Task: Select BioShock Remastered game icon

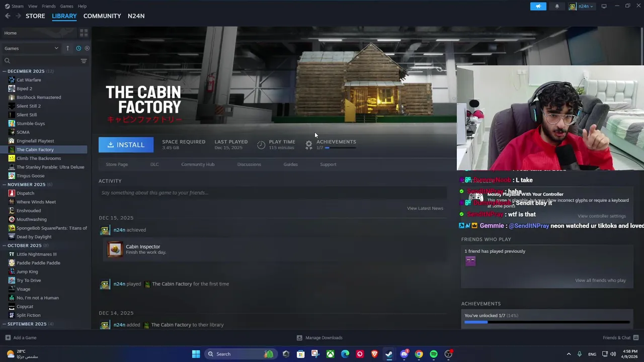Action: [x=12, y=98]
